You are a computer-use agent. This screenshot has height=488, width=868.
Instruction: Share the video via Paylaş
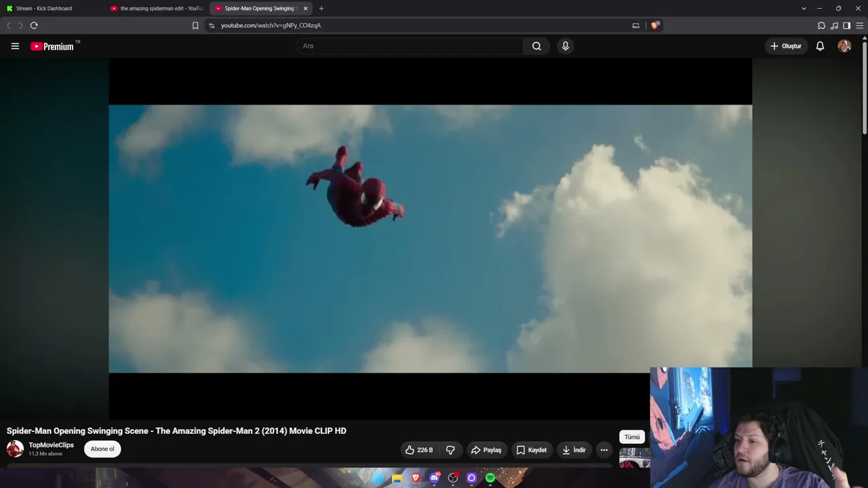[486, 450]
